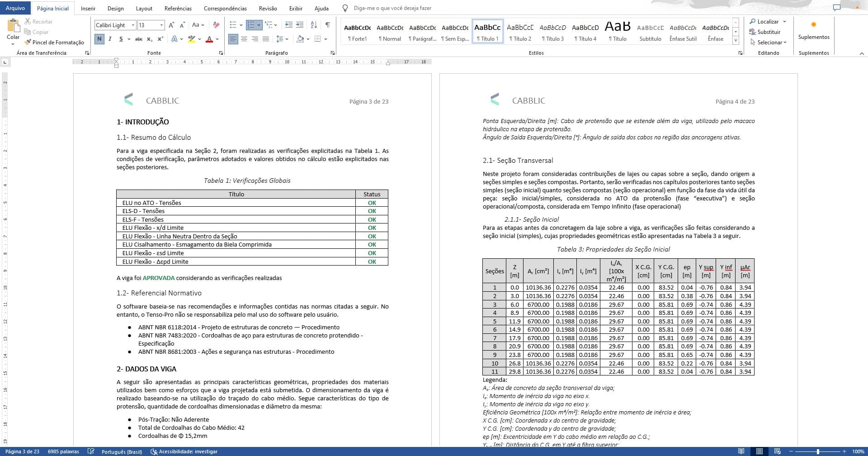Screen dimensions: 868x456
Task: Toggle italic I formatting
Action: [110, 39]
